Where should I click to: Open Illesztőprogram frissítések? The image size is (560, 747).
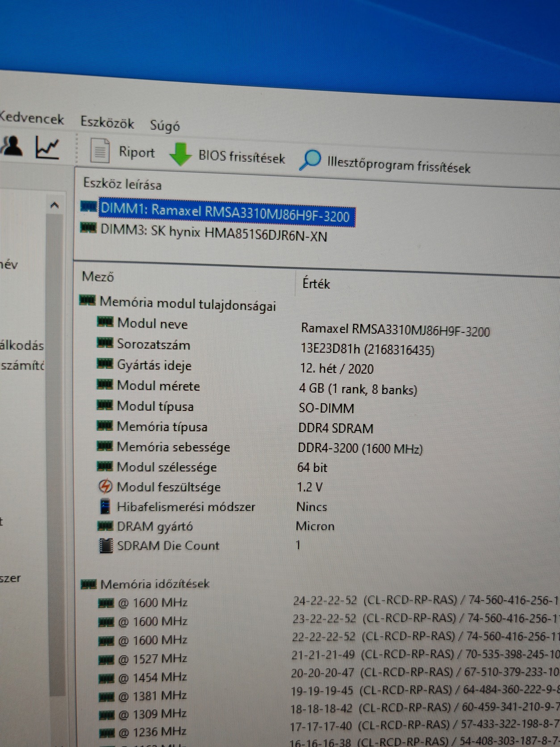click(399, 164)
